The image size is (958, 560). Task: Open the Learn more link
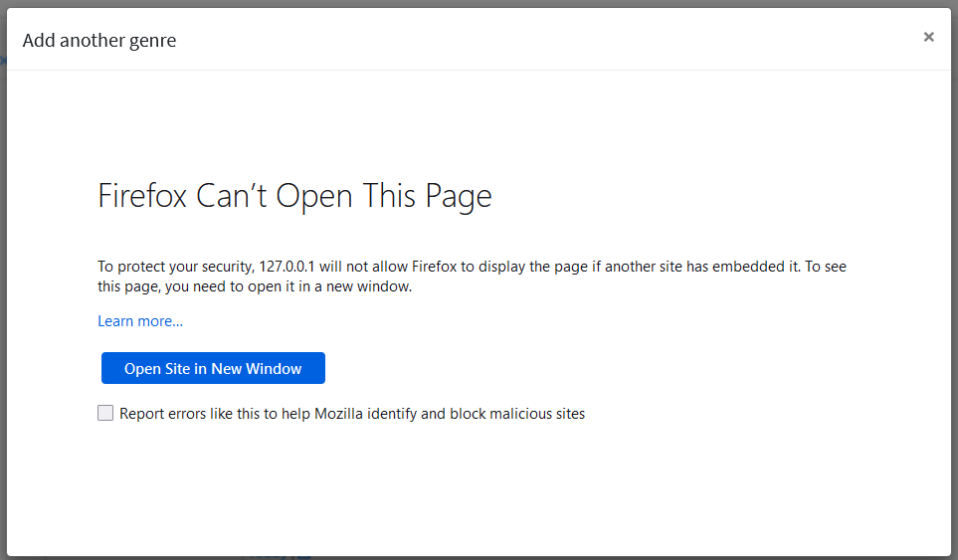pos(140,321)
